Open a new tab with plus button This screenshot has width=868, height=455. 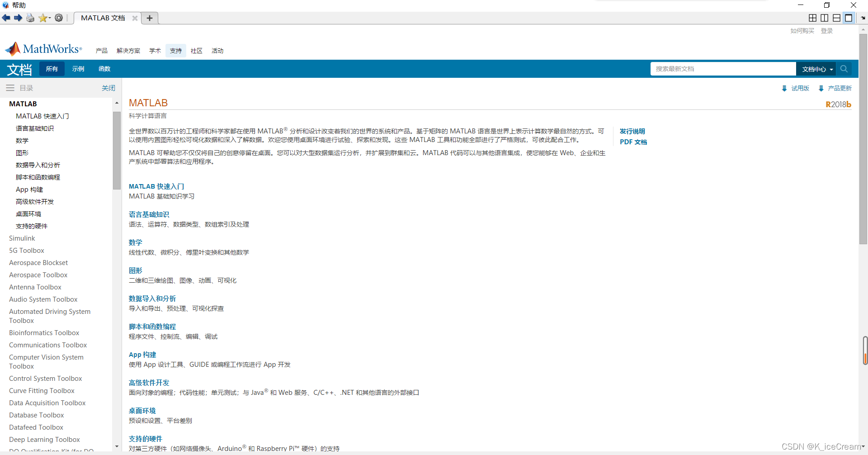click(x=150, y=18)
